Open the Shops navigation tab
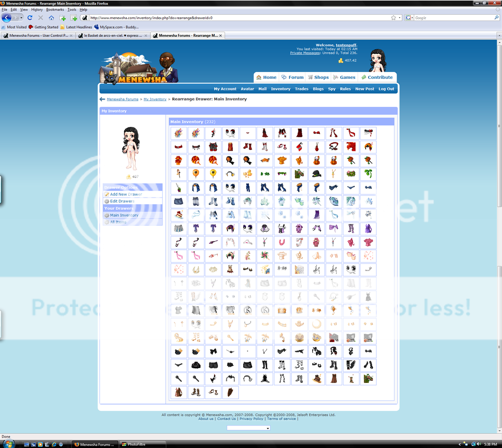 [x=318, y=77]
